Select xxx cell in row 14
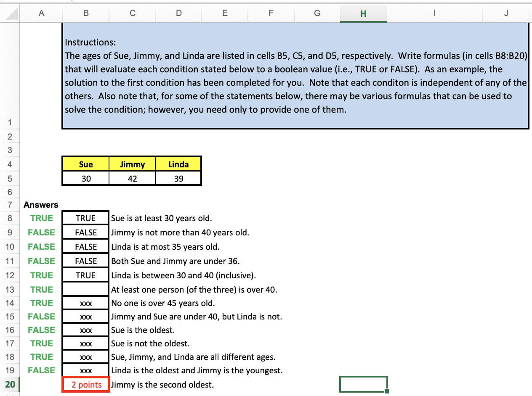This screenshot has height=396, width=532. click(x=86, y=303)
